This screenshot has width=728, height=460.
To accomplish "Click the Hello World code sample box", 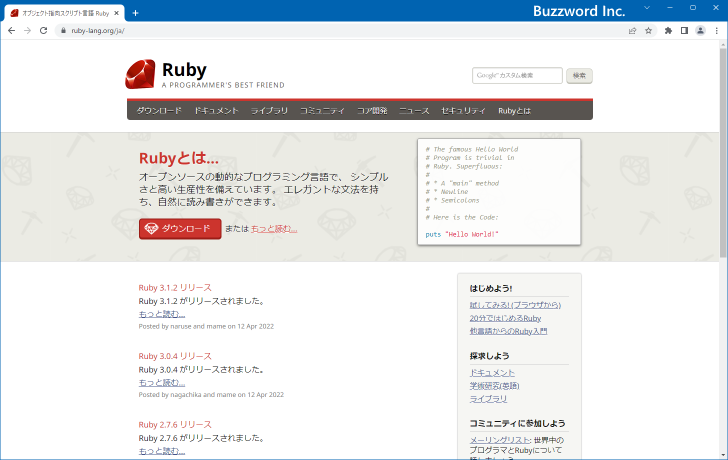I will (x=499, y=192).
